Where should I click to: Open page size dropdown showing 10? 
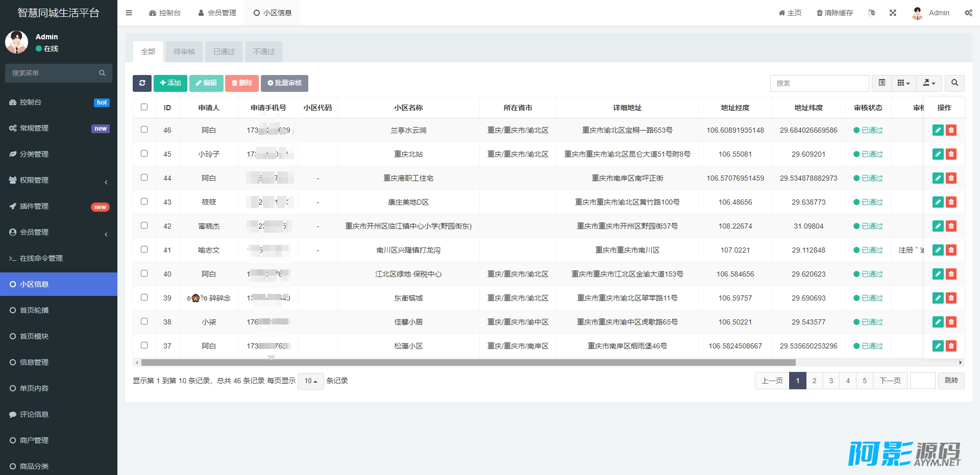310,381
